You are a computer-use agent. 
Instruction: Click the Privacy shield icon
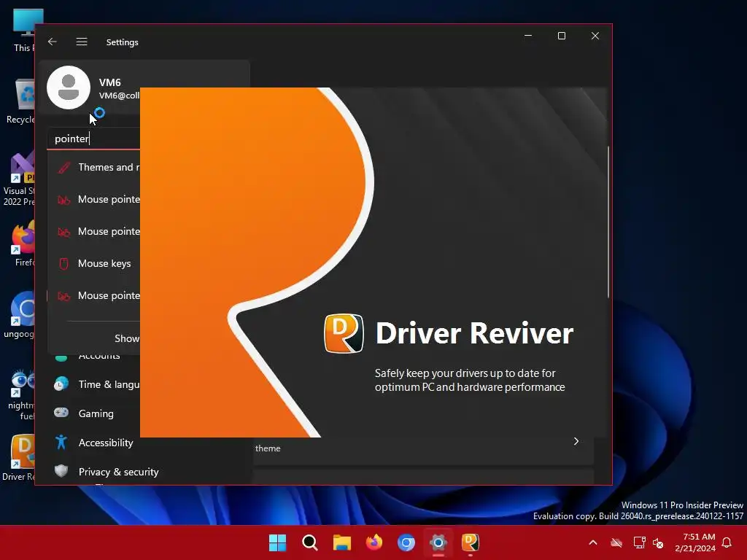(x=61, y=471)
